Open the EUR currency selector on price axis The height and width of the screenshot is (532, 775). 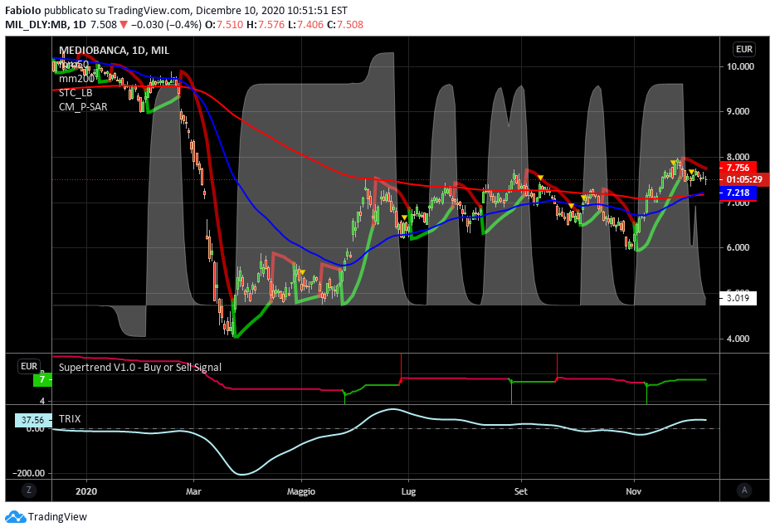click(743, 49)
